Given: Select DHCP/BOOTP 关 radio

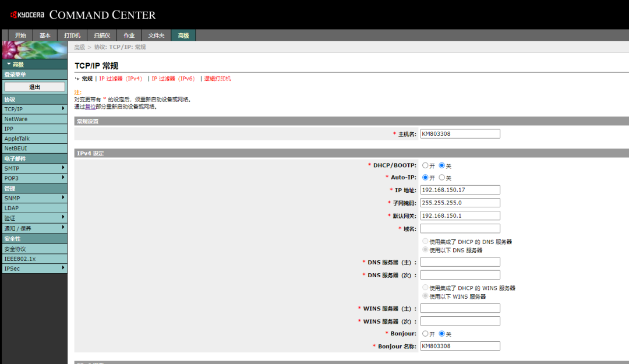Looking at the screenshot, I should click(x=441, y=165).
